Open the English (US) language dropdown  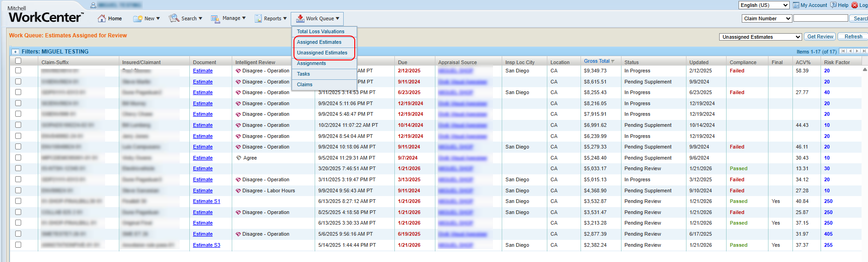pos(763,5)
